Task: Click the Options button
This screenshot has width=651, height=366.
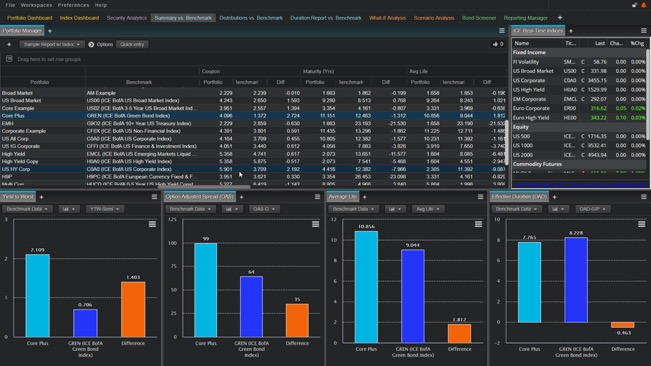Action: coord(100,44)
